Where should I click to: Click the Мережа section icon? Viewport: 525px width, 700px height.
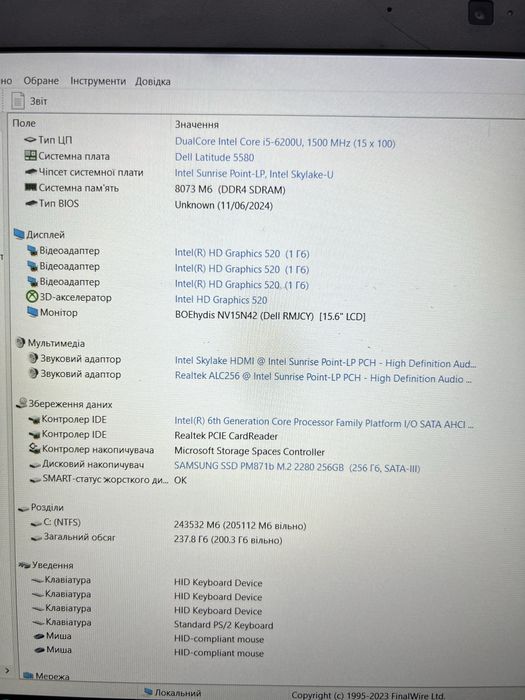pos(28,676)
